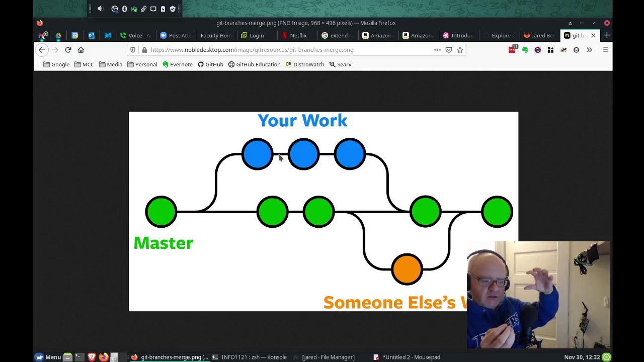This screenshot has height=362, width=644.
Task: Open the GitHub bookmark
Action: pyautogui.click(x=210, y=64)
